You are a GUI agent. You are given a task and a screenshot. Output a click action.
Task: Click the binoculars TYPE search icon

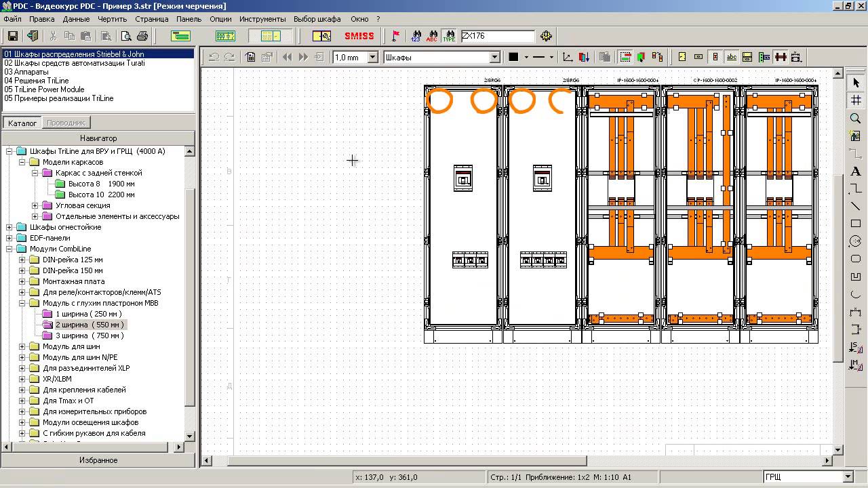(448, 36)
